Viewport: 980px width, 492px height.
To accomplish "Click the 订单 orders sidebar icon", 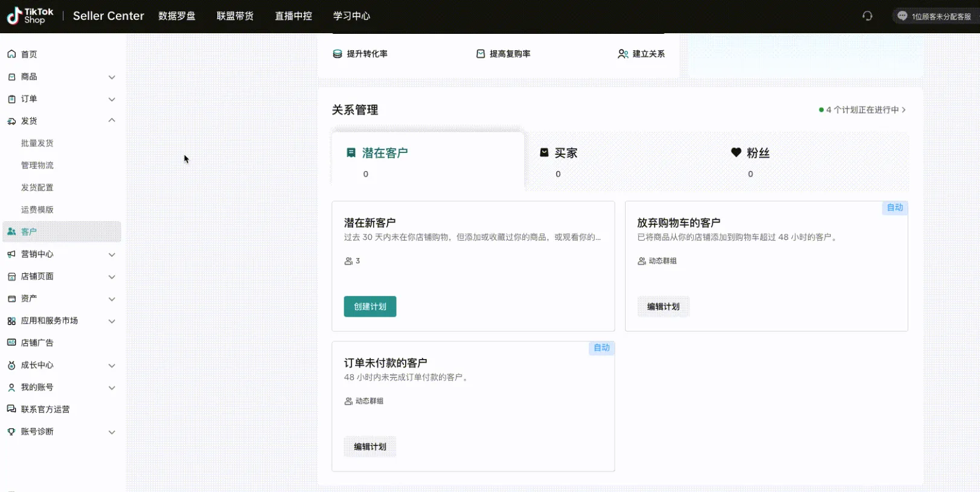I will tap(11, 99).
